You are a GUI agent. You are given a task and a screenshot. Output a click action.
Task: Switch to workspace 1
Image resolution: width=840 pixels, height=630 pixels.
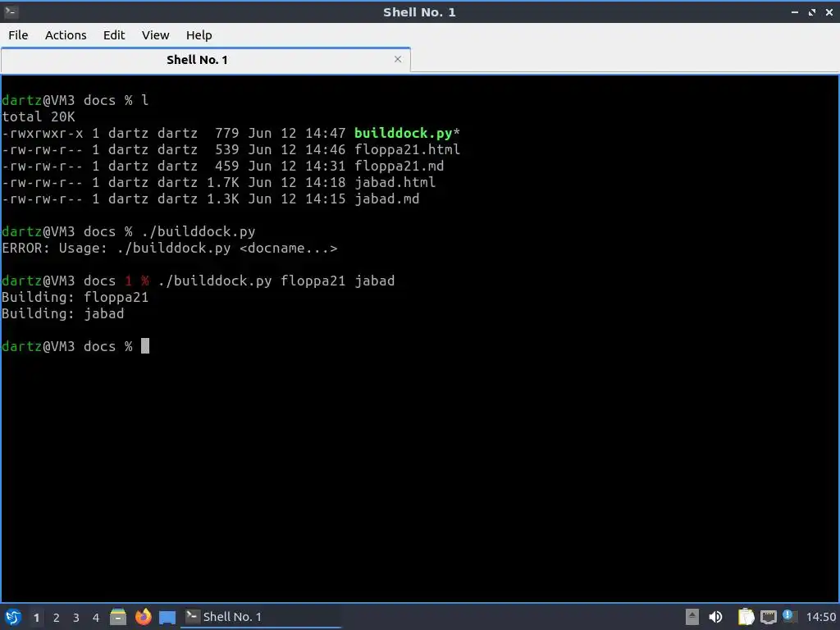click(36, 618)
